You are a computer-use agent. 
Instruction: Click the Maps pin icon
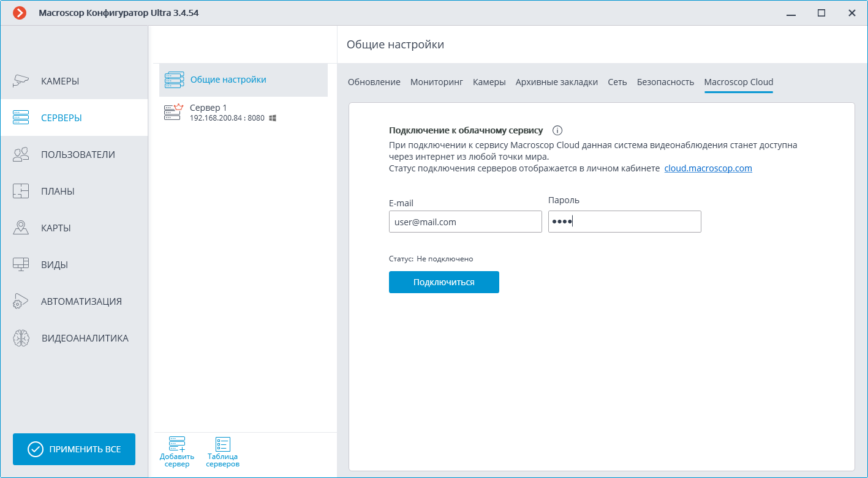pos(21,228)
